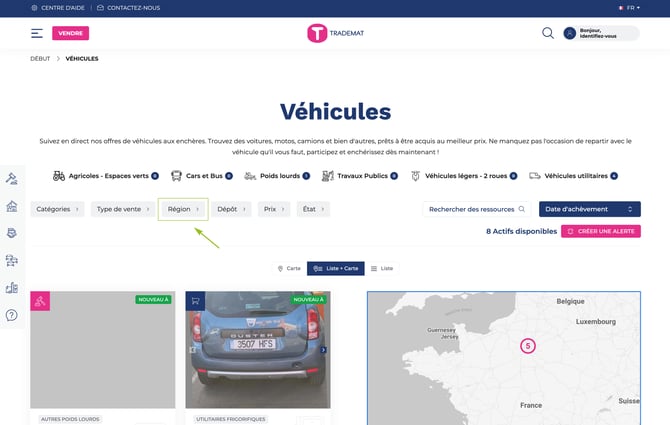Click the third sidebar icon below house
The width and height of the screenshot is (670, 425).
point(12,233)
